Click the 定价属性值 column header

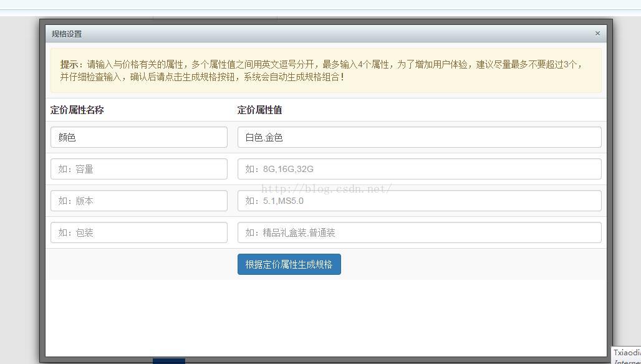[x=259, y=110]
